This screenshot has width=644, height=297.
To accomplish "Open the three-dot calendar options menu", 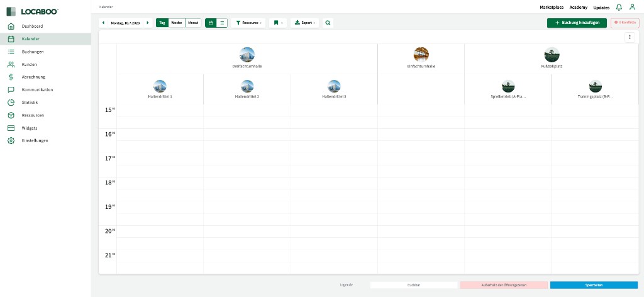I will (x=630, y=37).
